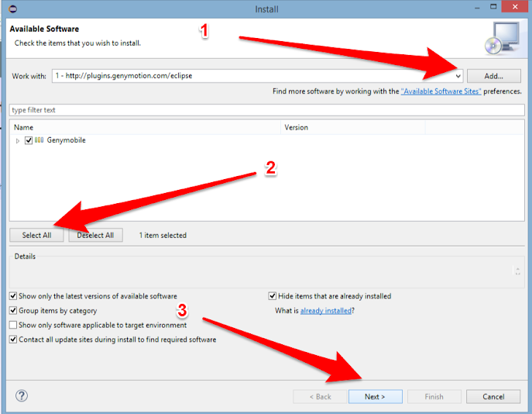
Task: Click Deselect All button
Action: coord(96,235)
